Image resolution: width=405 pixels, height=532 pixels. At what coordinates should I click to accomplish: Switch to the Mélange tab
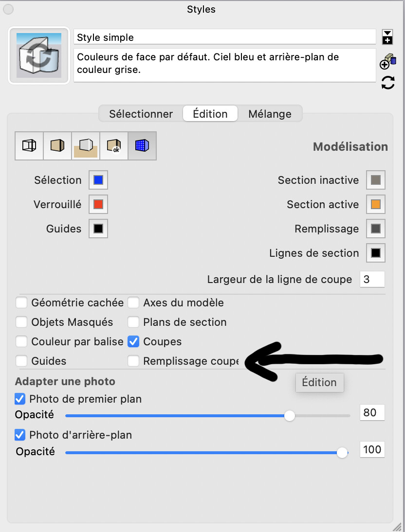270,114
